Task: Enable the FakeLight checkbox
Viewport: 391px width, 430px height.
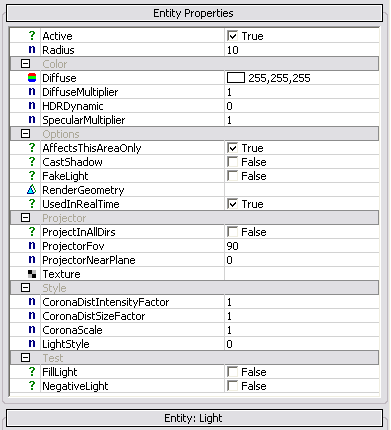Action: (x=232, y=176)
